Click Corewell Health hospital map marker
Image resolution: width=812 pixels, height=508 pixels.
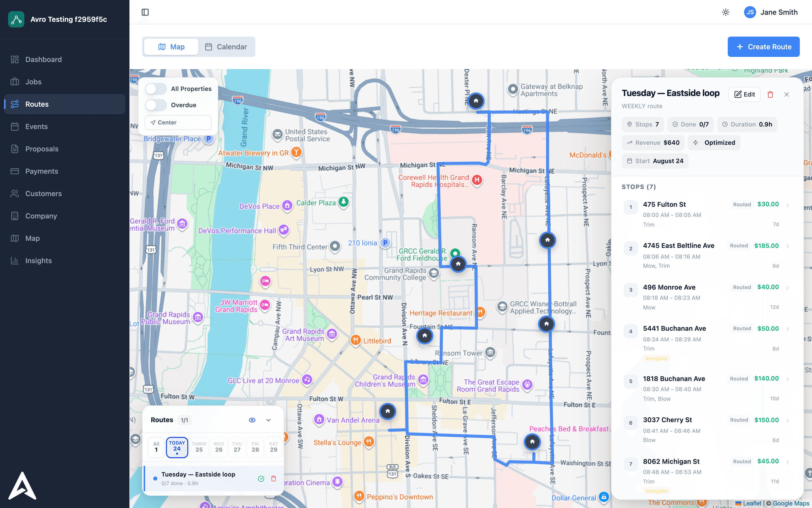(477, 180)
